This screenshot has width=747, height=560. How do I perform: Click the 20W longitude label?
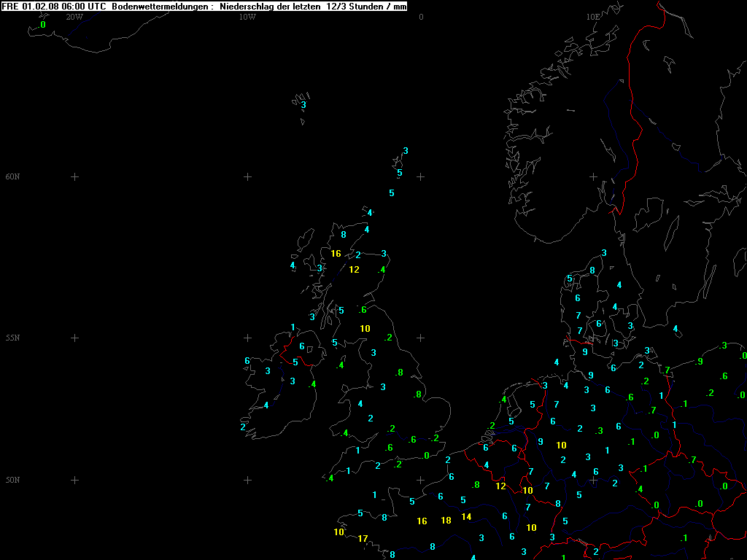click(74, 17)
